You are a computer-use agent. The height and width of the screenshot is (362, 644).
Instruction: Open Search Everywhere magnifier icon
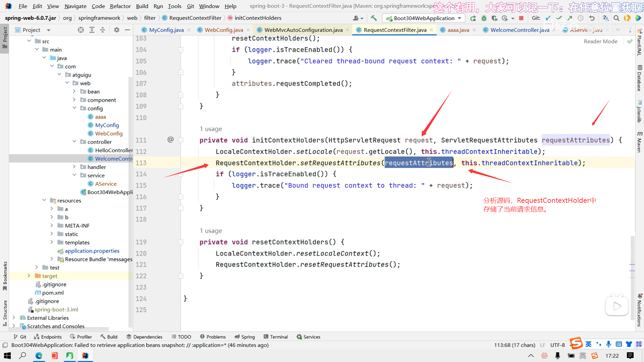(x=616, y=18)
